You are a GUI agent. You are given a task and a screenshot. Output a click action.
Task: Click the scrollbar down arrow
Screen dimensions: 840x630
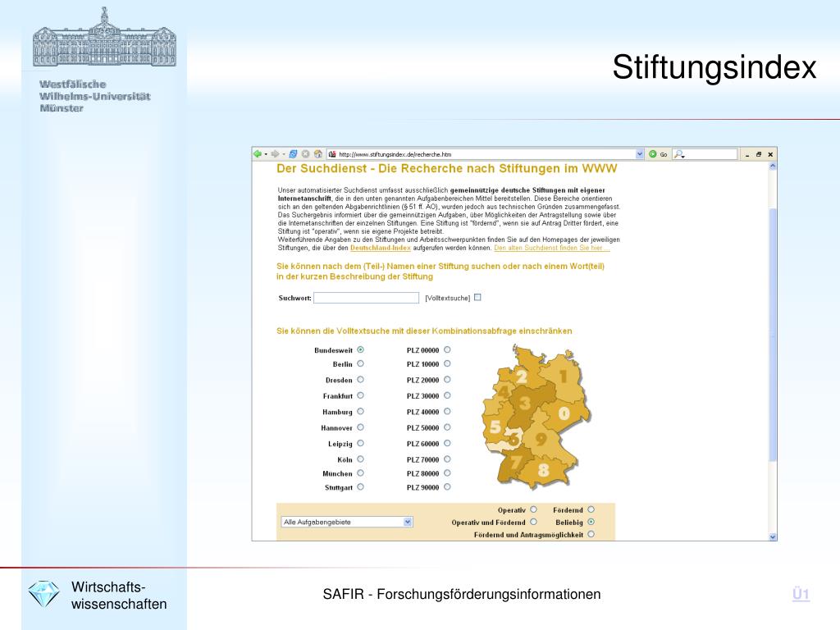pos(773,536)
